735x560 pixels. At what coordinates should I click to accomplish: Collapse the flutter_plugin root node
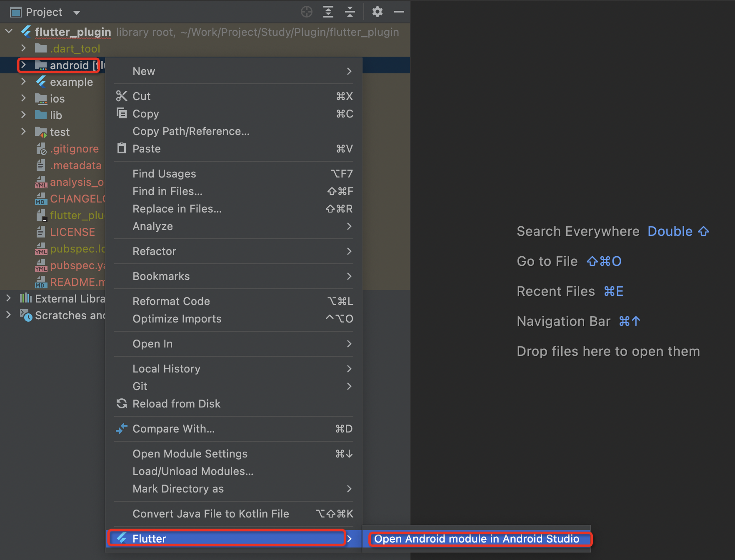coord(9,32)
